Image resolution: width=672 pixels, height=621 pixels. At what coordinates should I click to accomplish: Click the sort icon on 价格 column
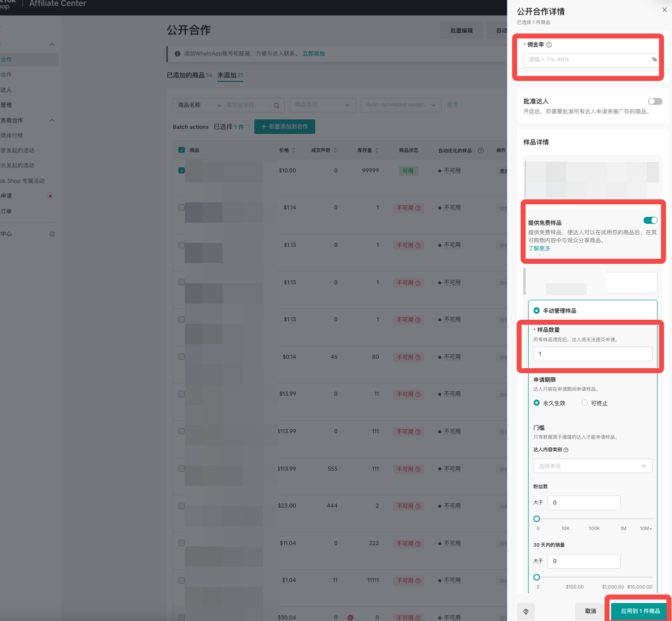tap(294, 150)
